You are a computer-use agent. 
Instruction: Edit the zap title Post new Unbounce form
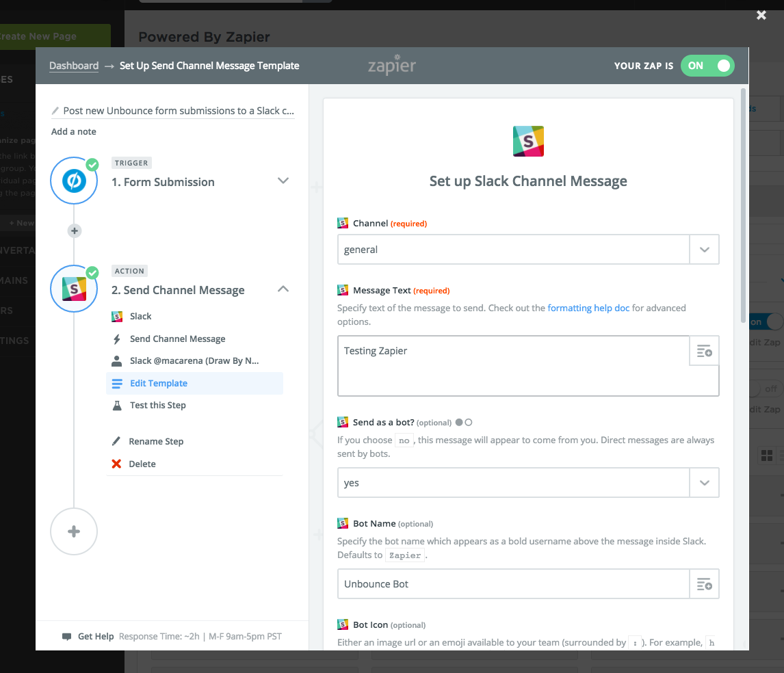pos(179,111)
